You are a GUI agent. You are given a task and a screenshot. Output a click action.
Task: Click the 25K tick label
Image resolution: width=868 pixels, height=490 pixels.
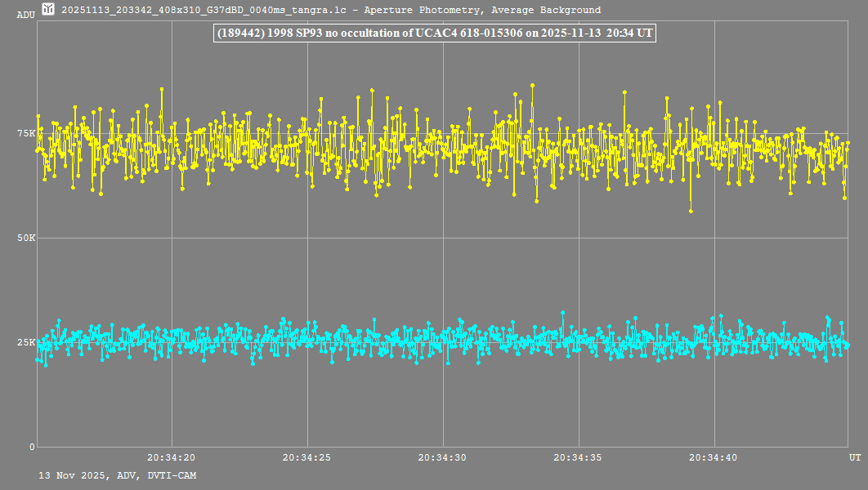(x=26, y=342)
